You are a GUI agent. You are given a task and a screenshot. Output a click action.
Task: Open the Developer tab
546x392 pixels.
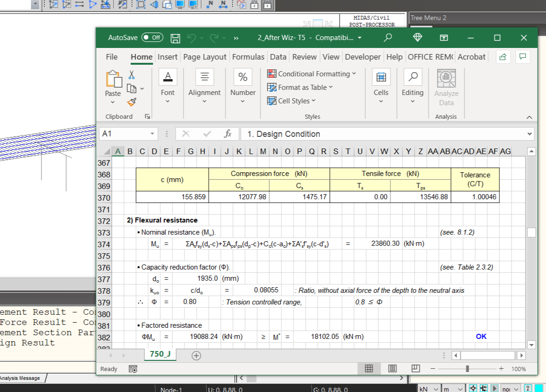[x=363, y=57]
